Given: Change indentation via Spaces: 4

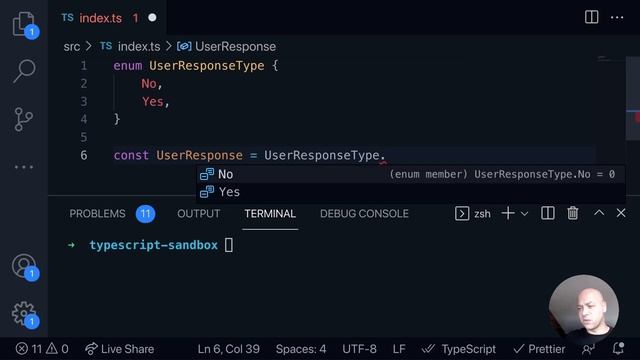Looking at the screenshot, I should coord(301,349).
